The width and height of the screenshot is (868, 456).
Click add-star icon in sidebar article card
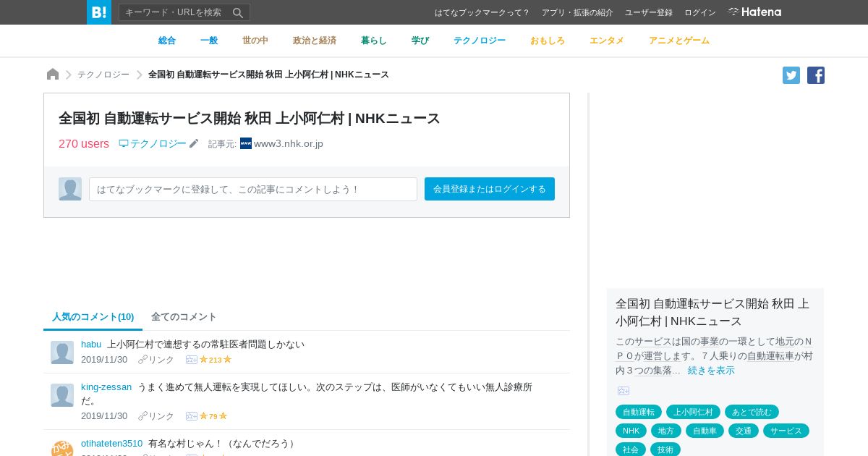pos(624,391)
